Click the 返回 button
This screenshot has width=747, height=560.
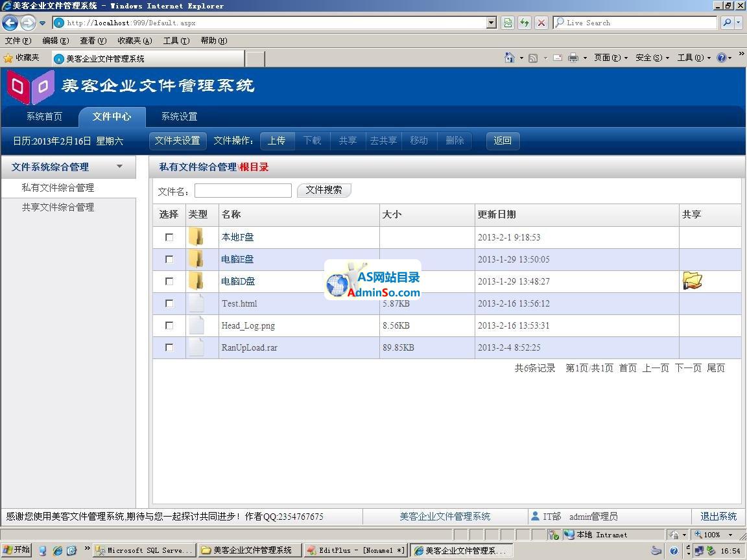coord(503,141)
